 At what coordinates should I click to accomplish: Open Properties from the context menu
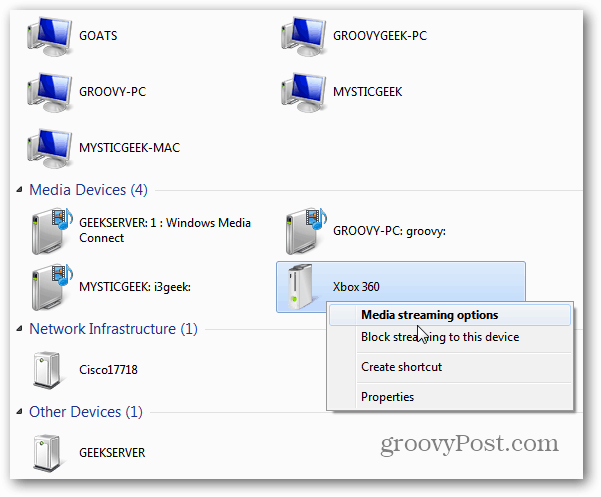coord(450,397)
